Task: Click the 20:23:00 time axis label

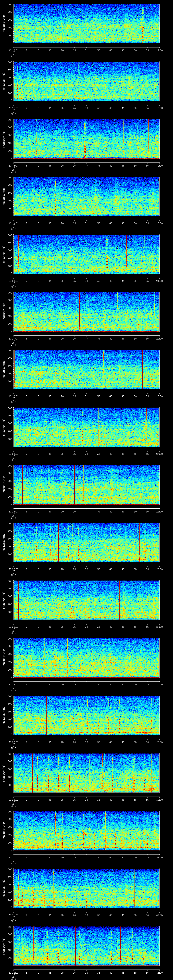Action: pyautogui.click(x=14, y=454)
